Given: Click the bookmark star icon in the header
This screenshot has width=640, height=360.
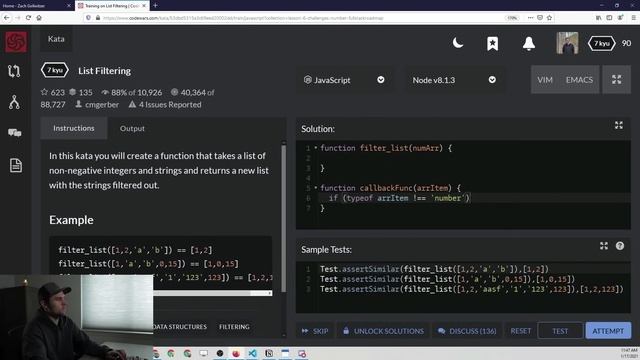Looking at the screenshot, I should [x=492, y=43].
